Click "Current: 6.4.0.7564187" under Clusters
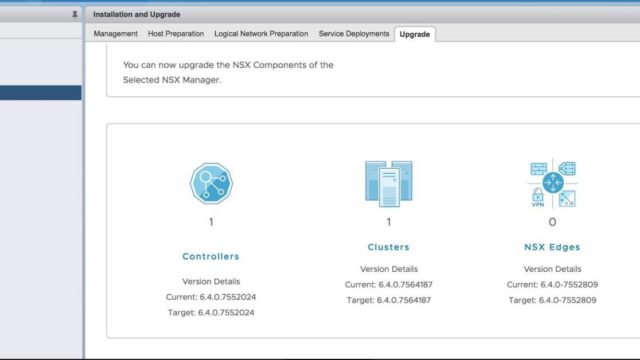 tap(389, 284)
